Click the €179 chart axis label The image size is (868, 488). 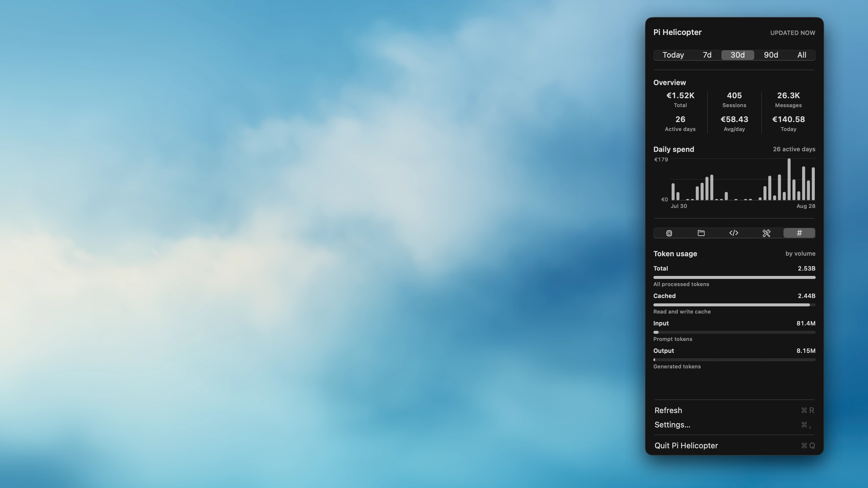[661, 160]
